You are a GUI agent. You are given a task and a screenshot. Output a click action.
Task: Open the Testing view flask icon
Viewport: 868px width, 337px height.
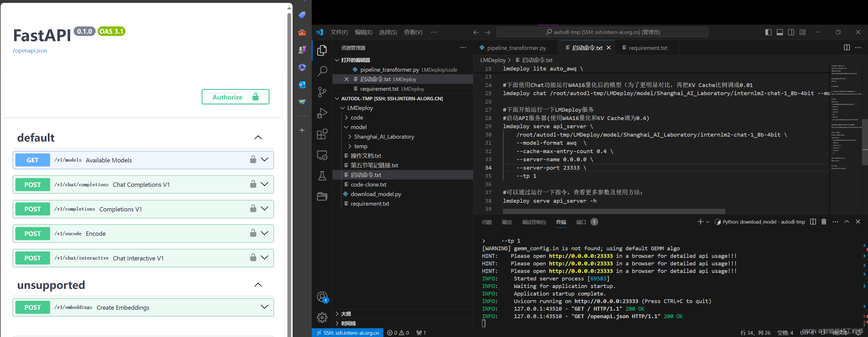(x=322, y=176)
